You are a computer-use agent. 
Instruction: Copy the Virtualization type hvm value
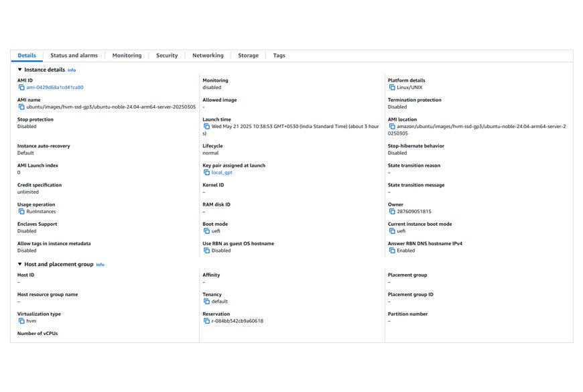[x=21, y=321]
